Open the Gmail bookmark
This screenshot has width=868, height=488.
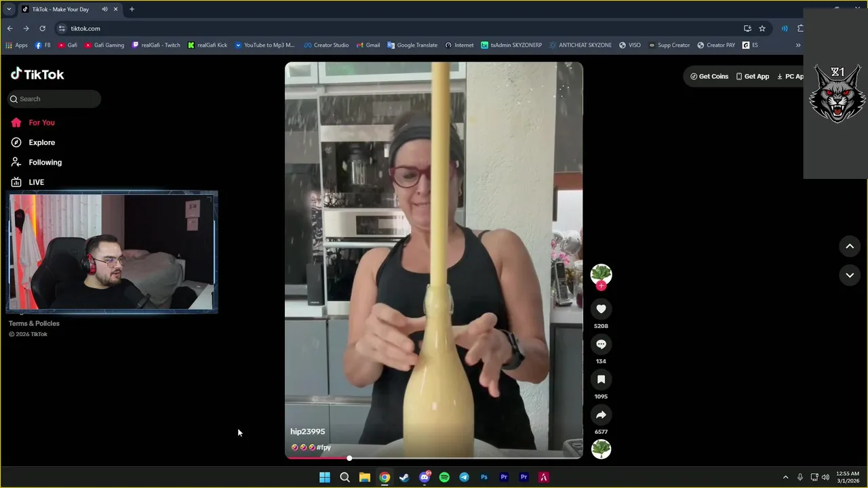point(368,45)
